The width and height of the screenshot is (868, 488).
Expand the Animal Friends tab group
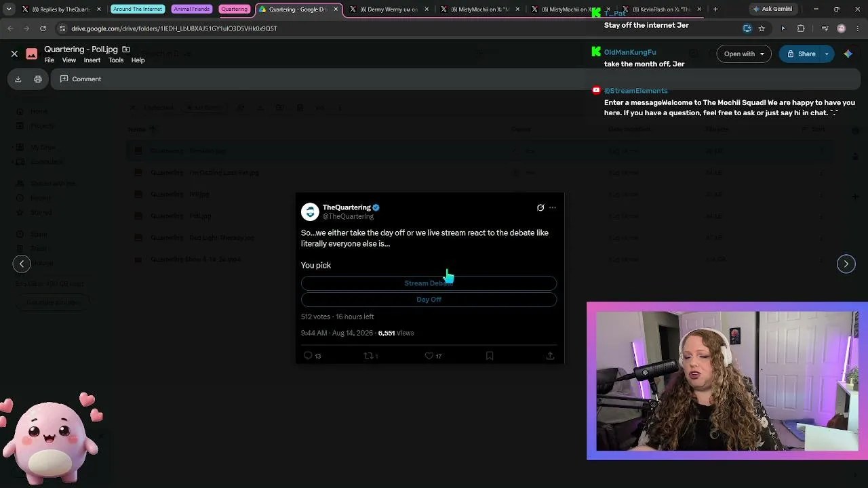coord(192,9)
